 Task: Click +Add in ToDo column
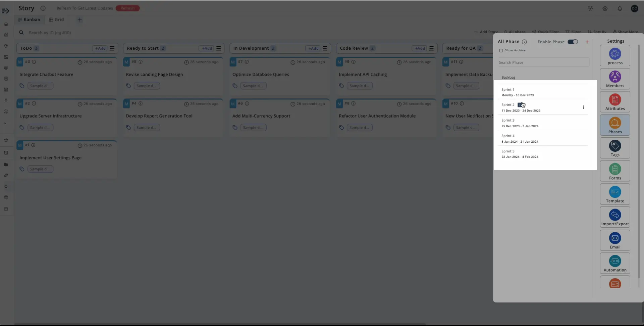[x=100, y=48]
